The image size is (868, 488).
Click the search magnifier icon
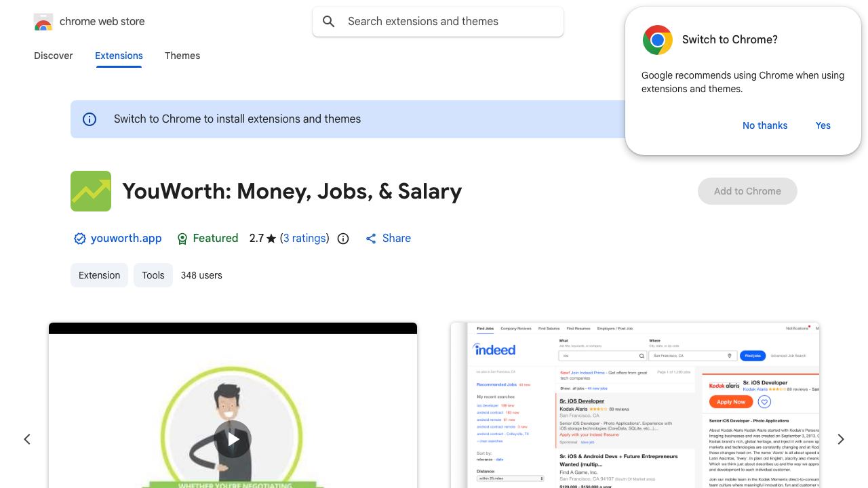point(329,22)
